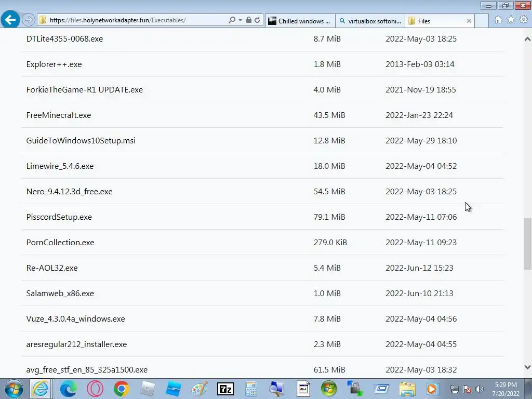Close the Files tab
The height and width of the screenshot is (399, 532).
tap(469, 21)
